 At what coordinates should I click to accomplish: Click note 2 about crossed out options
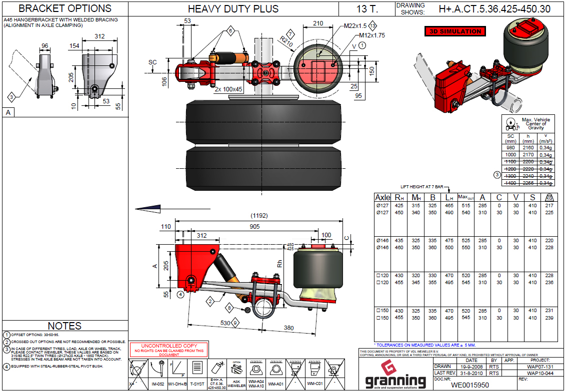(68, 342)
